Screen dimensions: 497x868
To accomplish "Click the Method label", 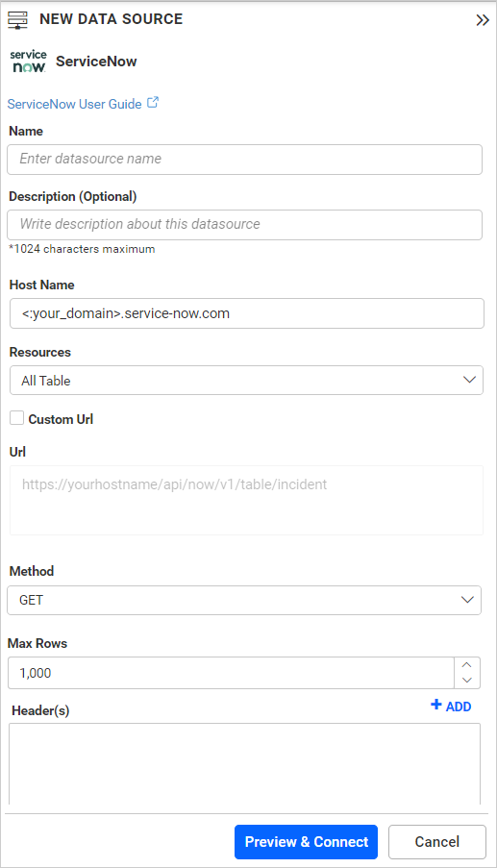I will click(x=32, y=571).
